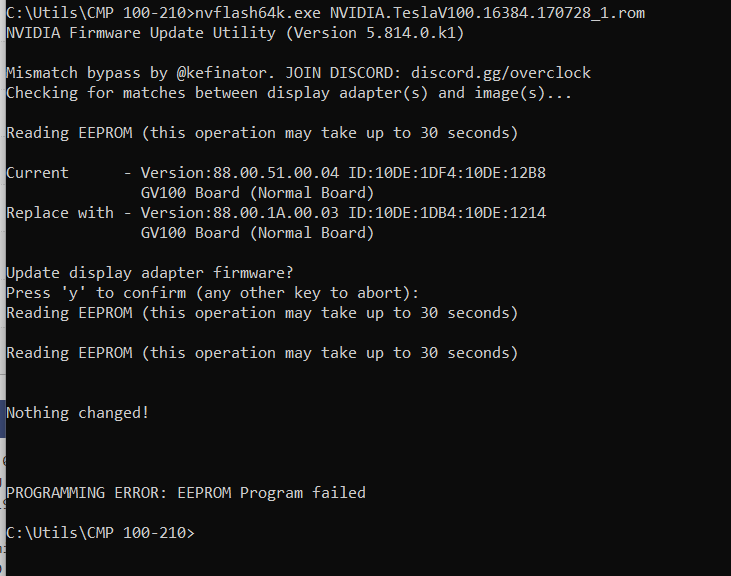Click the current ID 10DE:1DF4:10DE:12B8

[x=460, y=173]
